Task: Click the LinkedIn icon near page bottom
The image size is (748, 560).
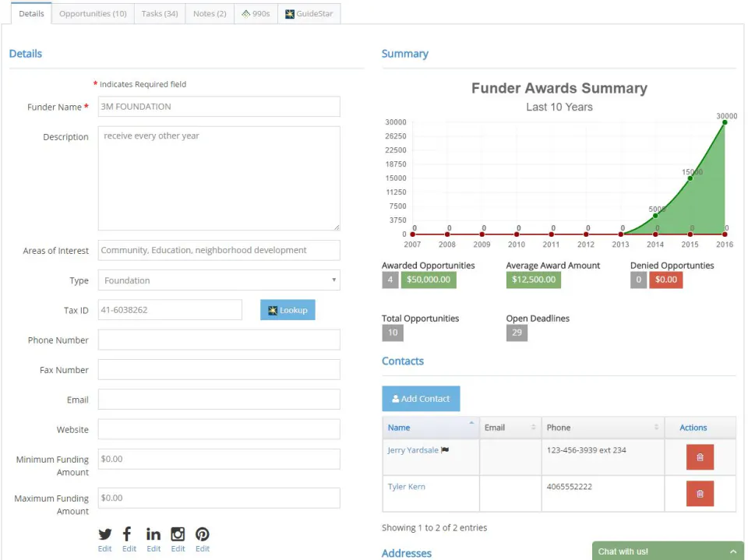Action: (x=153, y=534)
